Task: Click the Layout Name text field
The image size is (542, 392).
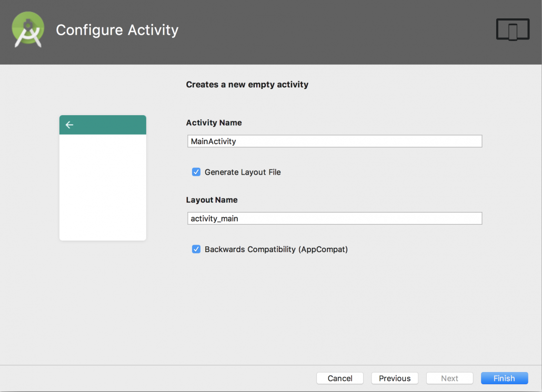Action: click(x=334, y=218)
